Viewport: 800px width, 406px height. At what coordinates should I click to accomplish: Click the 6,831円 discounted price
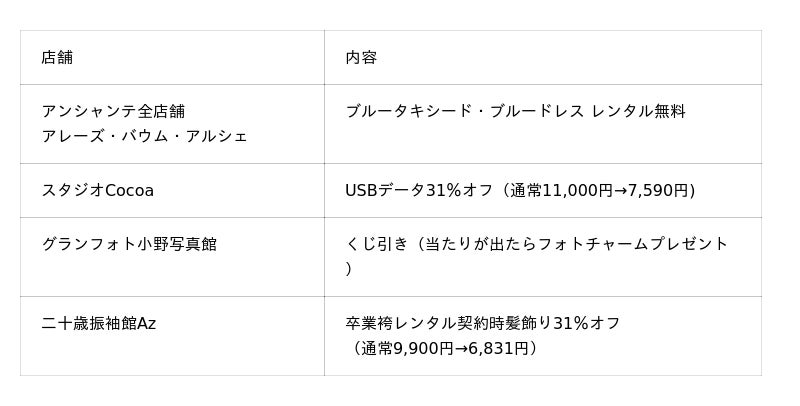coord(499,348)
